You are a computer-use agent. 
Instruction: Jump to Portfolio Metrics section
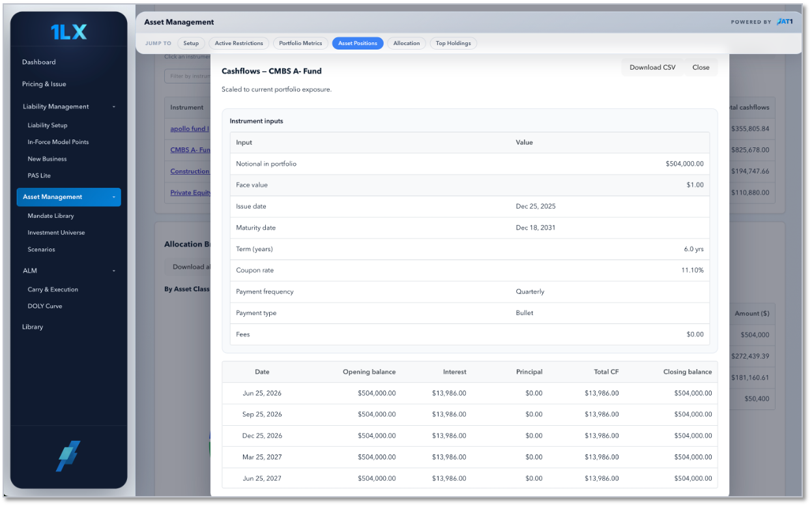300,43
